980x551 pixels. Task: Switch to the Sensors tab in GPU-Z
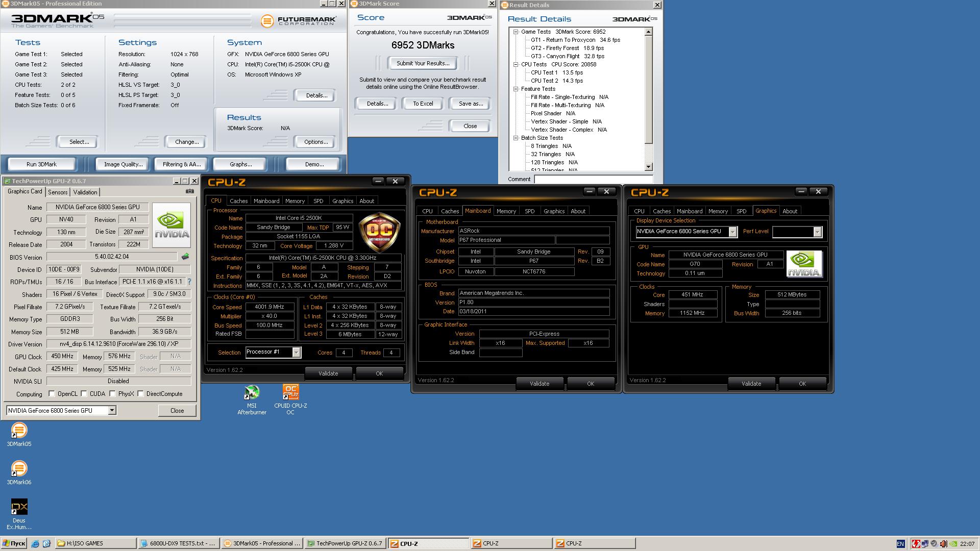click(x=58, y=192)
